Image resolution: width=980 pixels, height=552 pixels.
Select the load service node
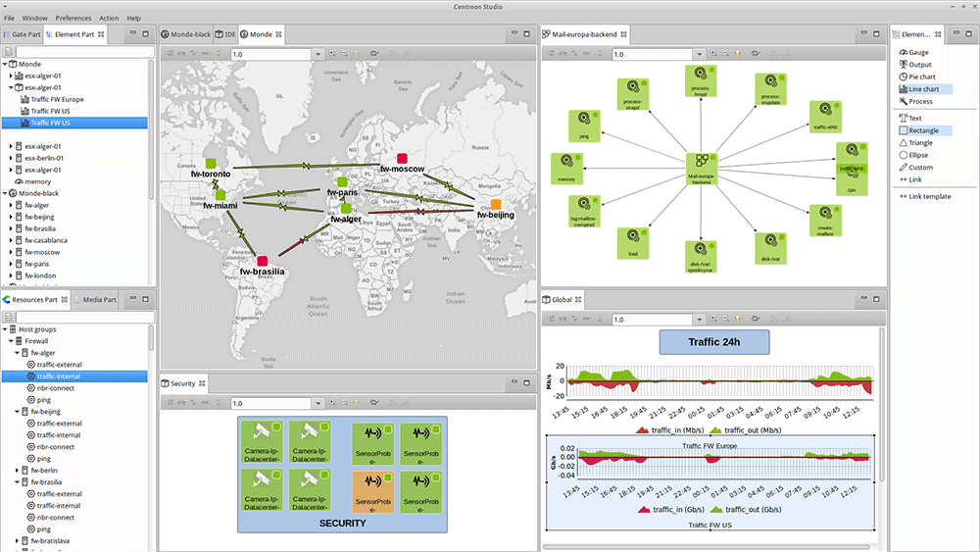pos(632,243)
